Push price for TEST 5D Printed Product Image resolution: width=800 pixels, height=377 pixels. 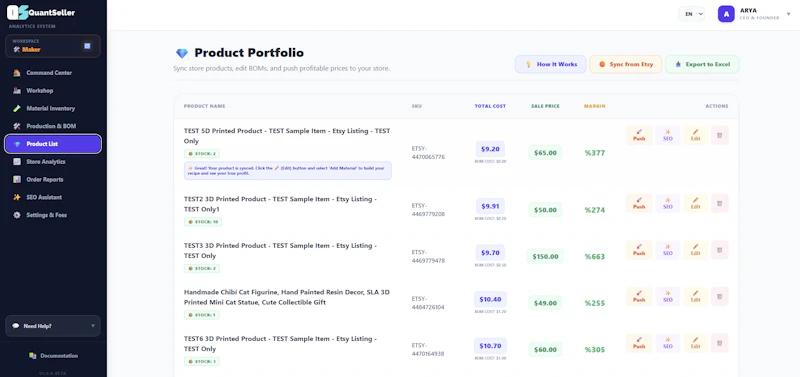pos(639,135)
